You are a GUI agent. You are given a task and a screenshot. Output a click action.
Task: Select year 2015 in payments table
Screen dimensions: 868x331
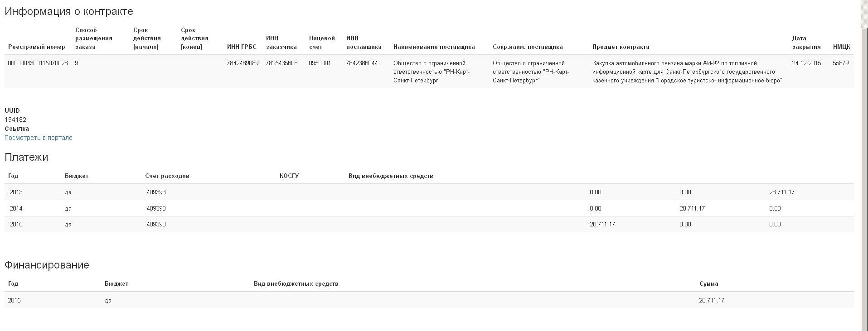pos(16,224)
